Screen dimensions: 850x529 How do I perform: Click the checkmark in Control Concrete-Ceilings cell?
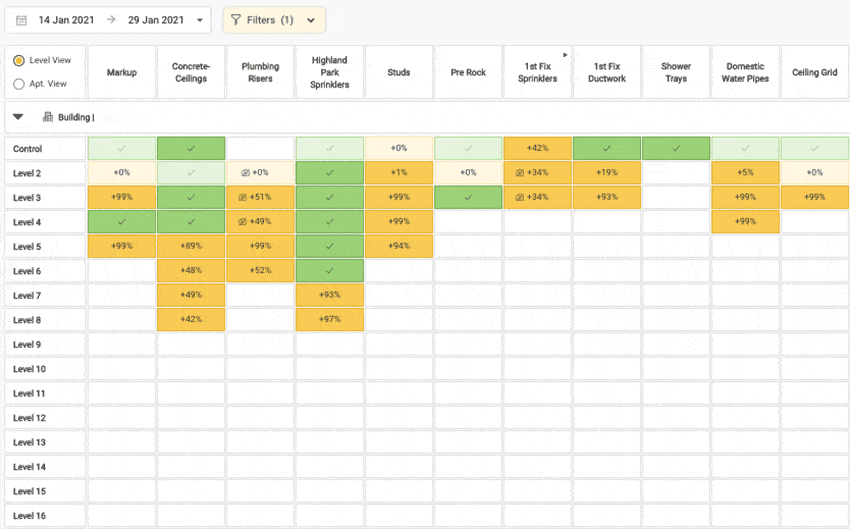(191, 149)
